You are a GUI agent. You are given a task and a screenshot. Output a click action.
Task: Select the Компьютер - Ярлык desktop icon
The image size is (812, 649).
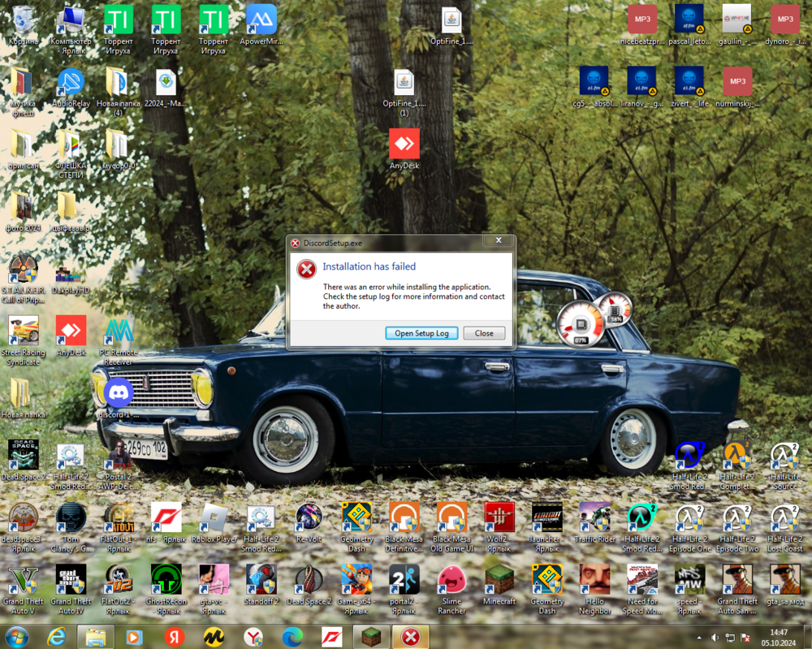[x=71, y=30]
